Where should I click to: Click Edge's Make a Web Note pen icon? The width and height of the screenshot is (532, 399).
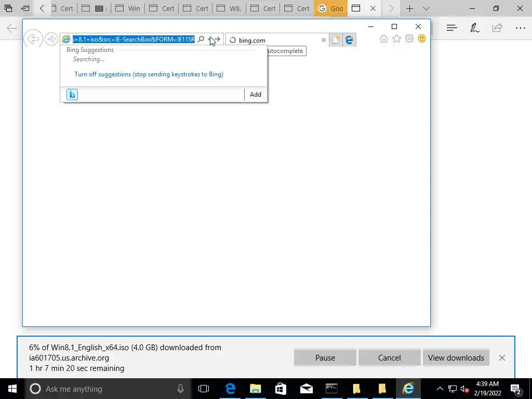pyautogui.click(x=474, y=28)
